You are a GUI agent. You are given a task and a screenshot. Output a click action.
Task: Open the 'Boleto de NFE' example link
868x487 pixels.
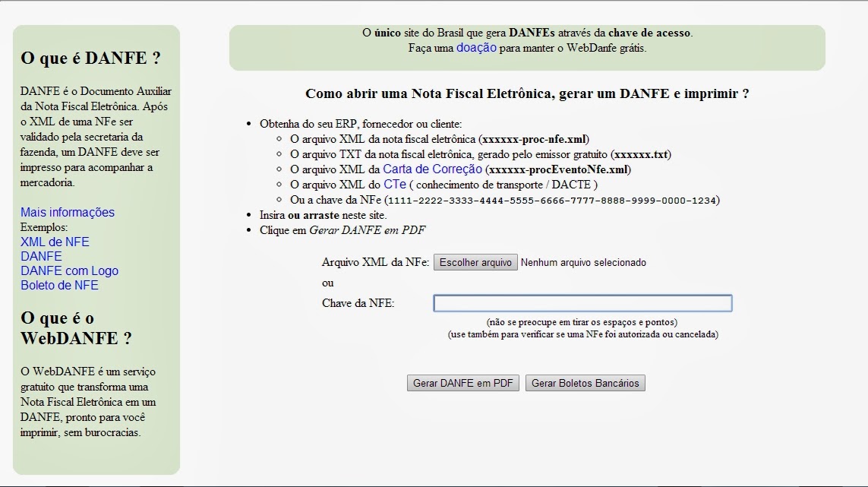point(59,285)
